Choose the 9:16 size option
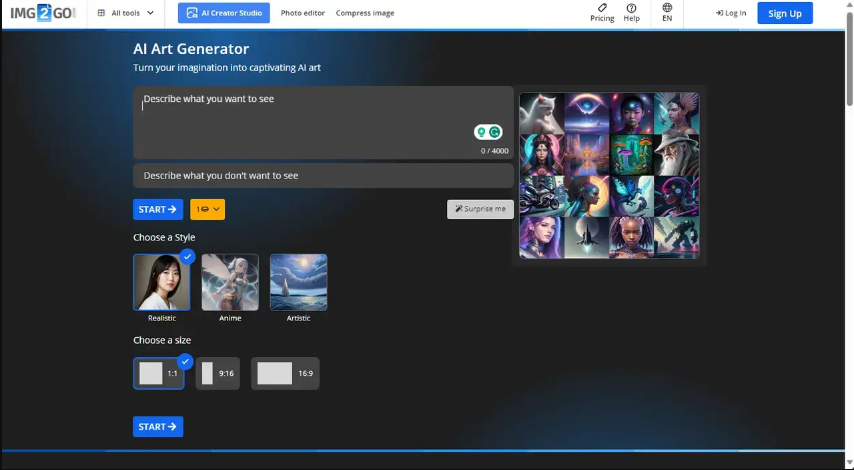The height and width of the screenshot is (470, 854). point(218,373)
